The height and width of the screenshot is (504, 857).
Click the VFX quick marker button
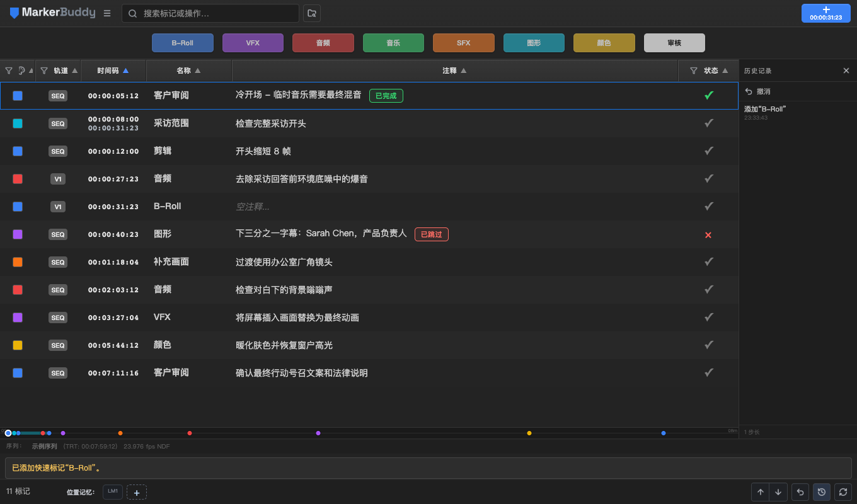click(253, 43)
